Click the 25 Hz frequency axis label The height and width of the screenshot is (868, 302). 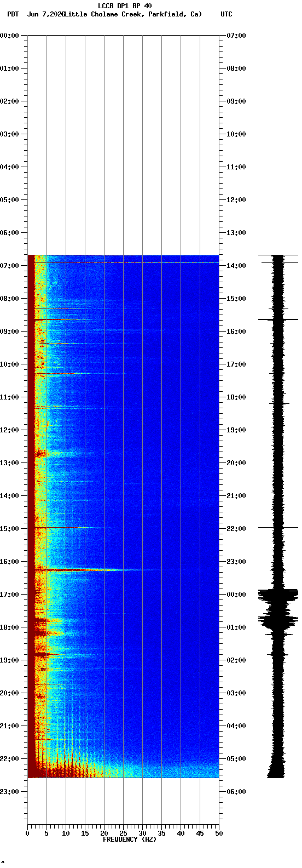(123, 833)
